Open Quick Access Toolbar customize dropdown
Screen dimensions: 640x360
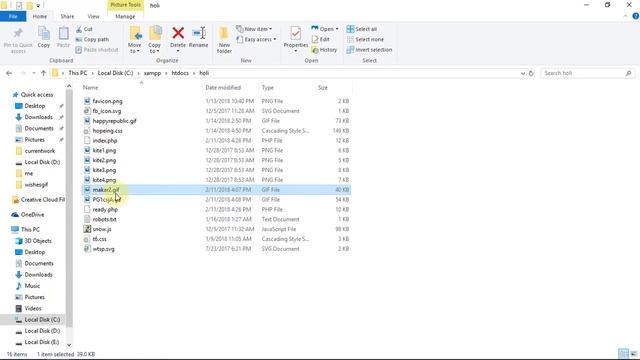39,6
